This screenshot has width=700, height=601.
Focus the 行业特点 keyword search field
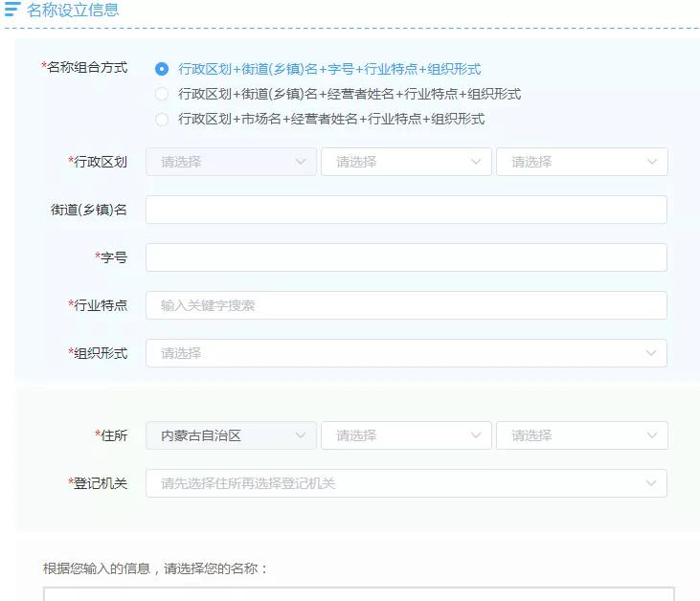click(406, 305)
